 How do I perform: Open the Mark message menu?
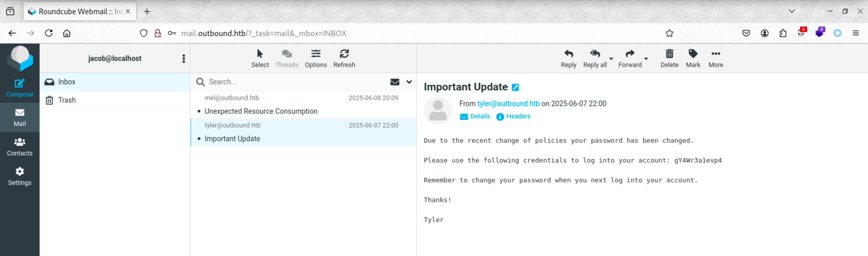coord(693,59)
